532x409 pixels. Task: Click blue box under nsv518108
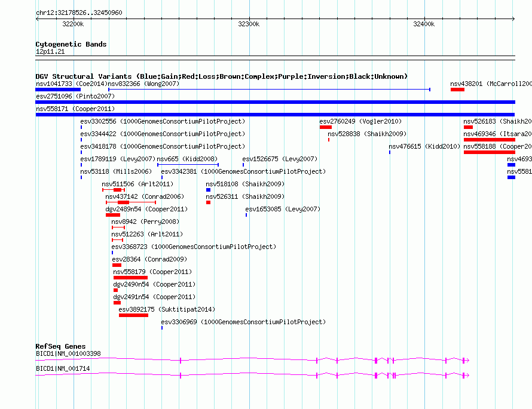tap(209, 190)
